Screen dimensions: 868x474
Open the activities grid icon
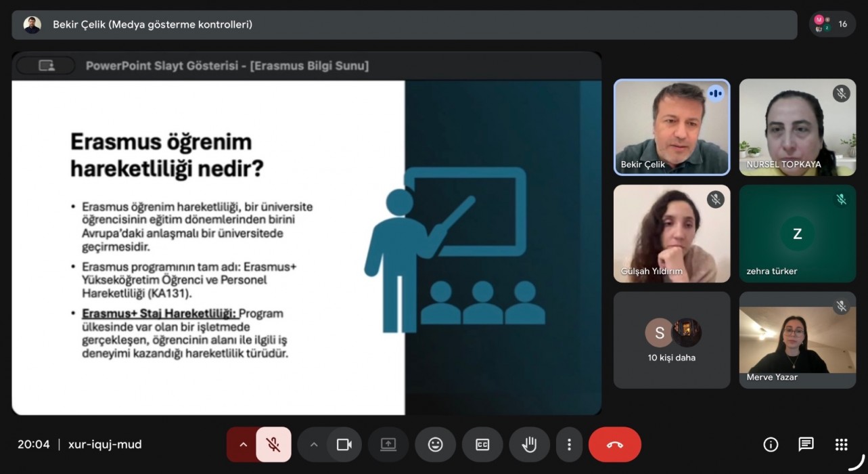coord(841,445)
